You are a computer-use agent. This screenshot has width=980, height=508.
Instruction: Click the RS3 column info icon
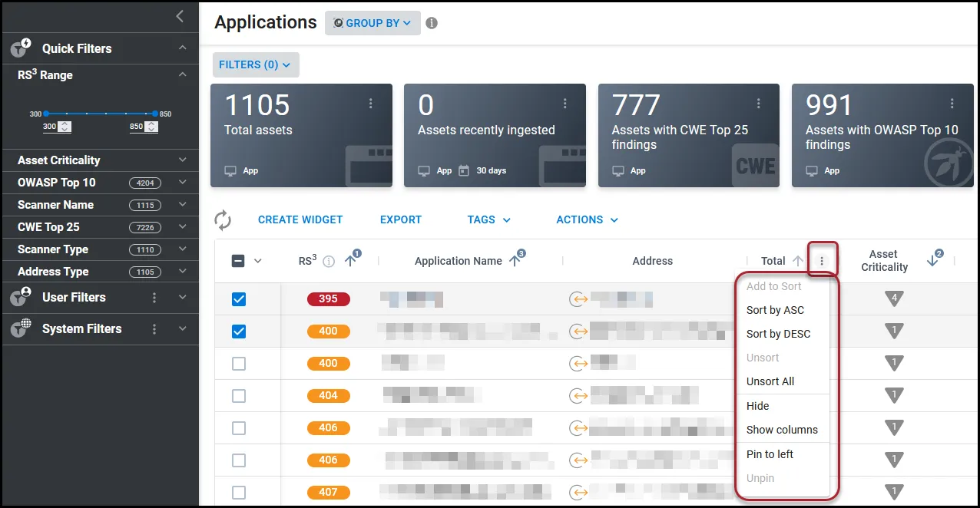(329, 262)
